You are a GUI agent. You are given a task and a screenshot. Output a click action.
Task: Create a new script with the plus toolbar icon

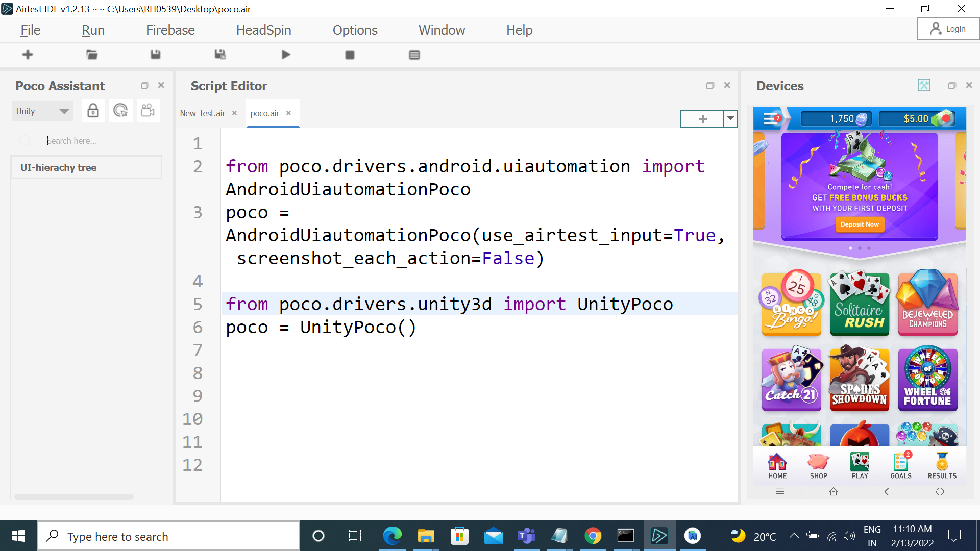[x=28, y=55]
